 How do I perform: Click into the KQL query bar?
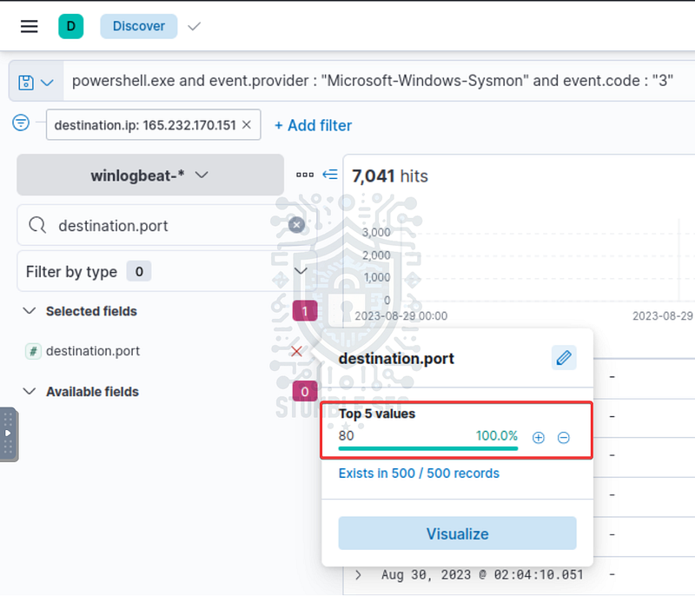pos(379,81)
